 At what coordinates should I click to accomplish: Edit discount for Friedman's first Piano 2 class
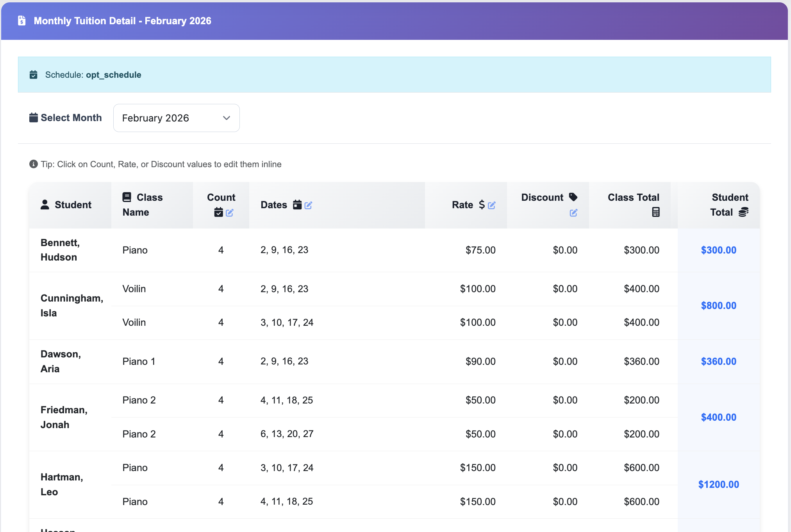click(565, 400)
